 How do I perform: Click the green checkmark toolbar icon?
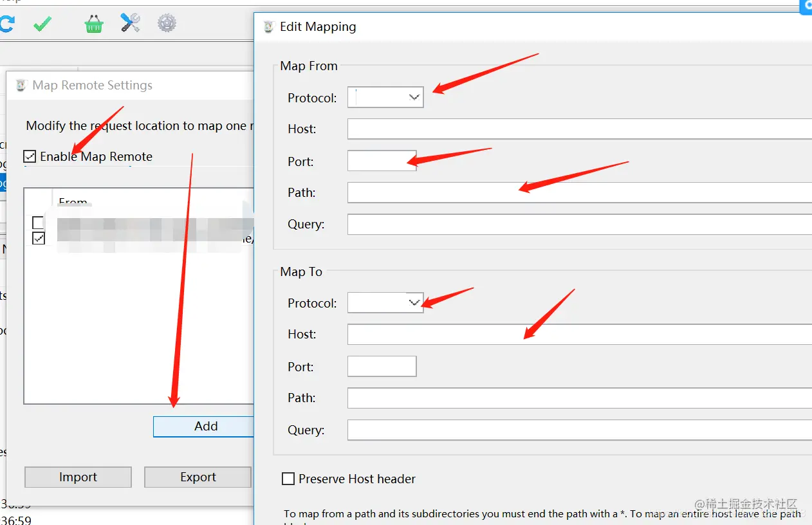tap(42, 24)
